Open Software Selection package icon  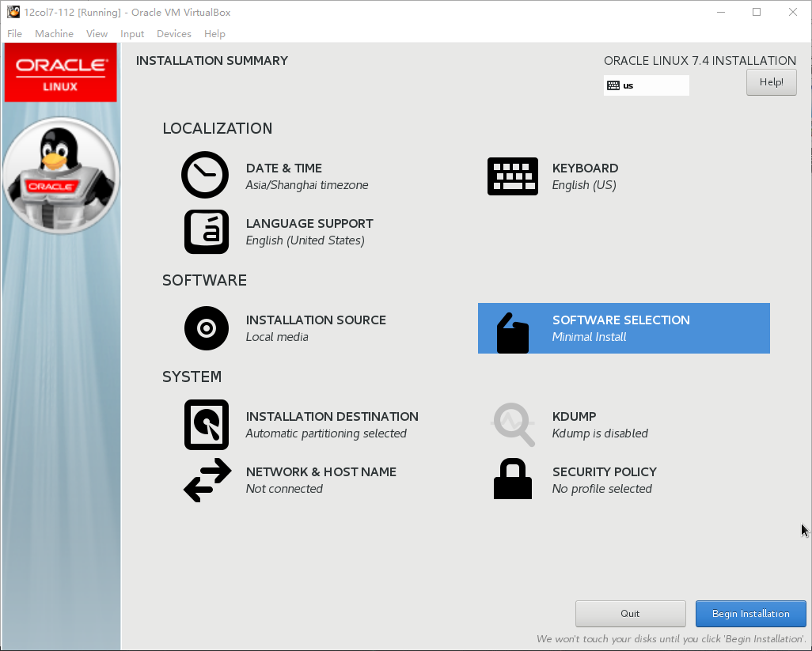point(513,333)
